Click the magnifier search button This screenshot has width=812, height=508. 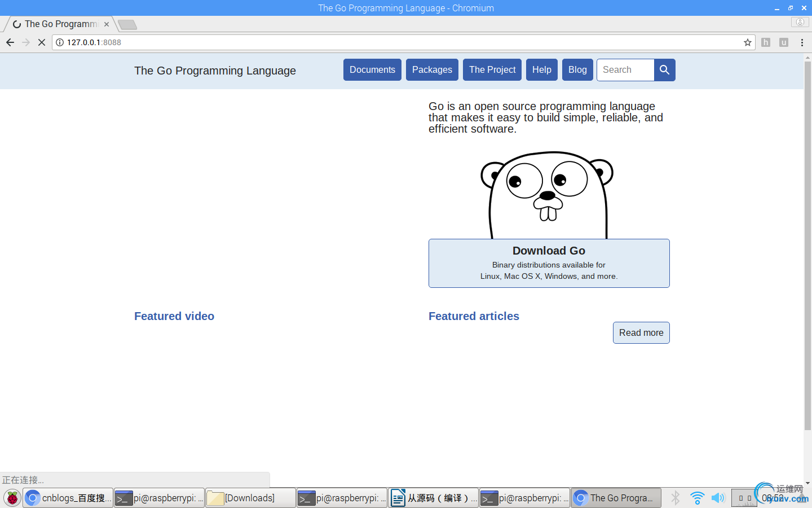664,70
